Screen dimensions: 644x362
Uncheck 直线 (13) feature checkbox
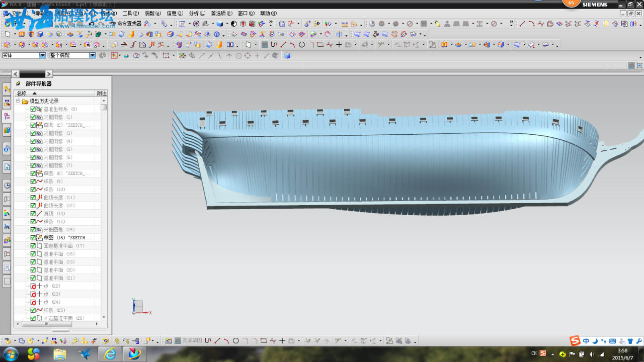(x=33, y=214)
